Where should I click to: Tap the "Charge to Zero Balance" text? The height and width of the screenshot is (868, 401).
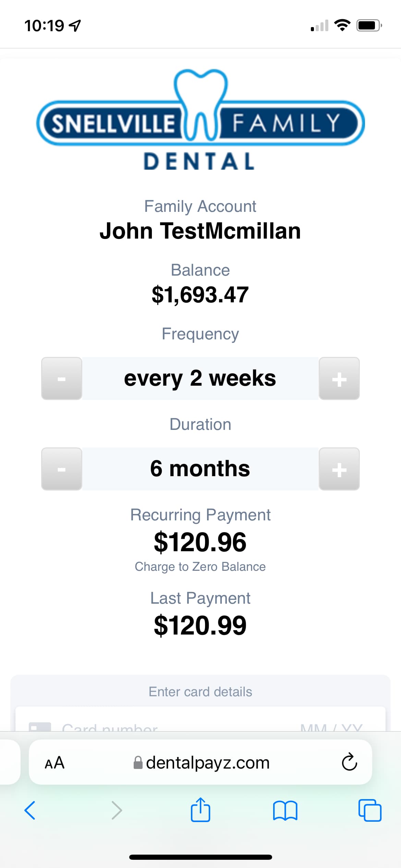pos(200,567)
